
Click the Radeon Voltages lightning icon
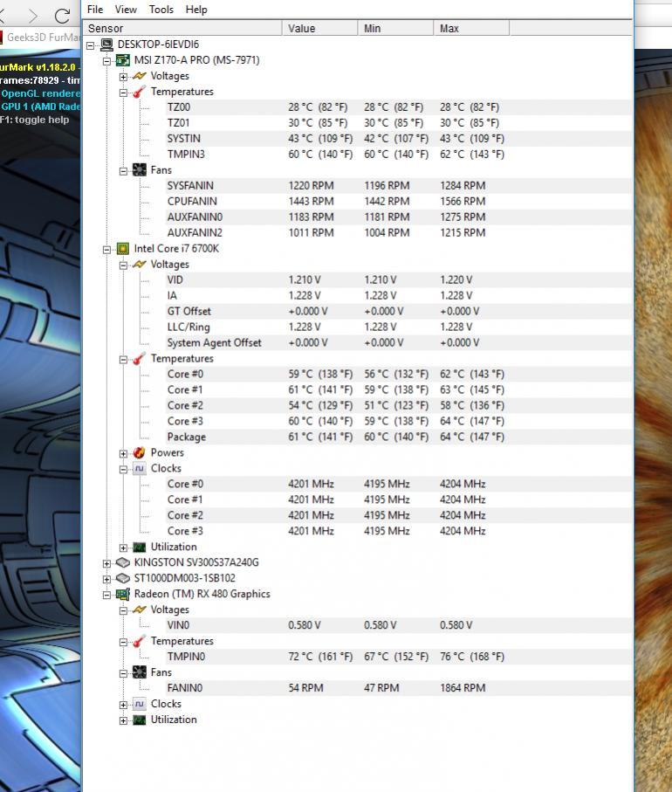[140, 609]
